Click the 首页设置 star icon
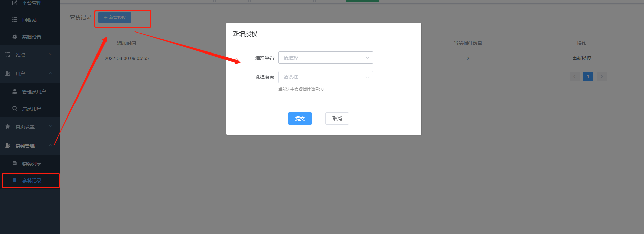The width and height of the screenshot is (644, 234). click(x=8, y=126)
